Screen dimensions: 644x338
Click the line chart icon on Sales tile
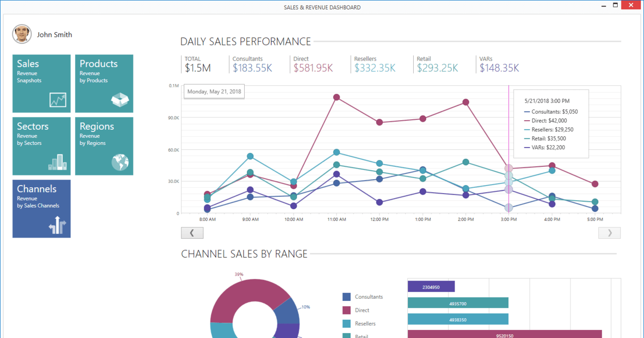click(57, 100)
